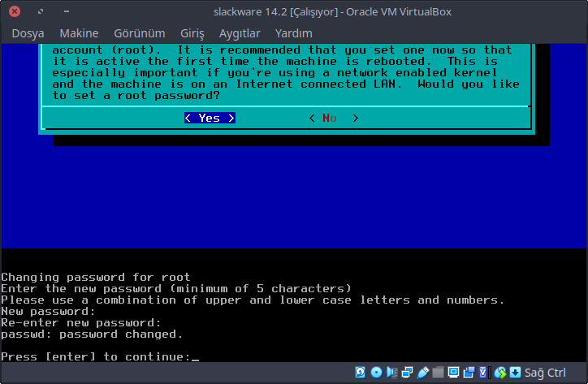
Task: Open the Makine menu
Action: [79, 33]
